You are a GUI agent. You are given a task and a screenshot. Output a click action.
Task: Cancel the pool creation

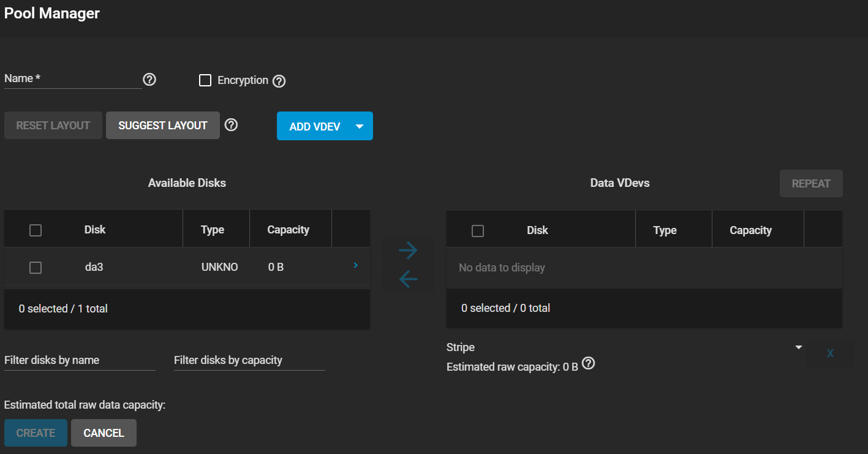coord(104,433)
